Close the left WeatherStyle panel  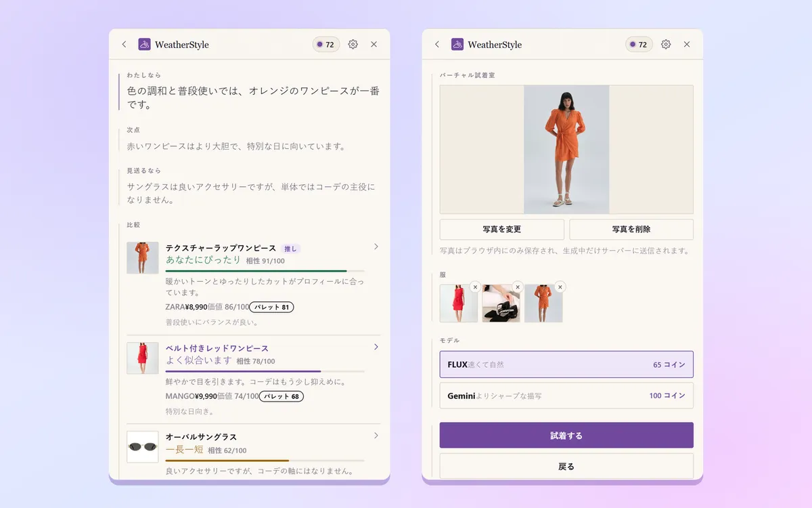(374, 44)
